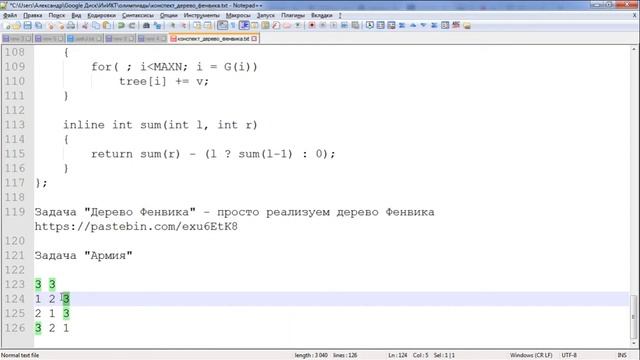Click the 'return sum(r)' code line
This screenshot has height=360, width=640.
[213, 154]
